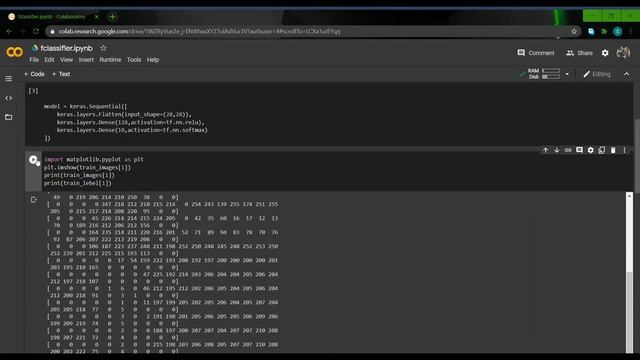640x360 pixels.
Task: Open the Runtime menu
Action: [110, 60]
